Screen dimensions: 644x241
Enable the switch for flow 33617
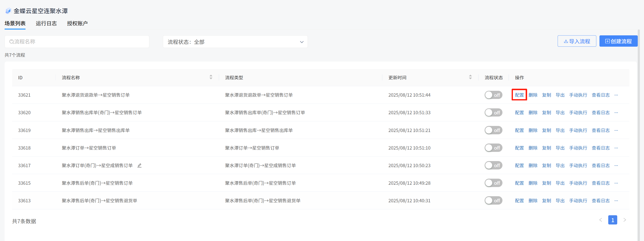point(493,165)
